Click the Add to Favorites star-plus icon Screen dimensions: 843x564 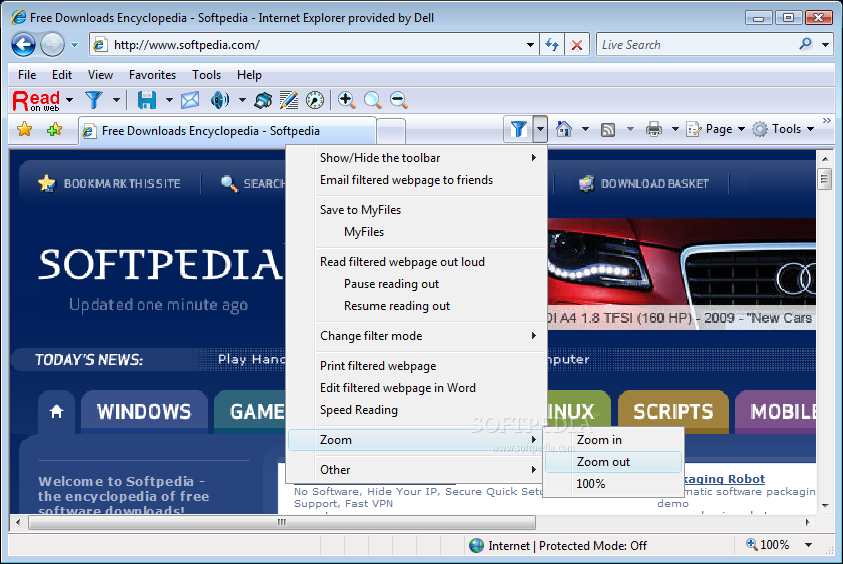[x=54, y=129]
